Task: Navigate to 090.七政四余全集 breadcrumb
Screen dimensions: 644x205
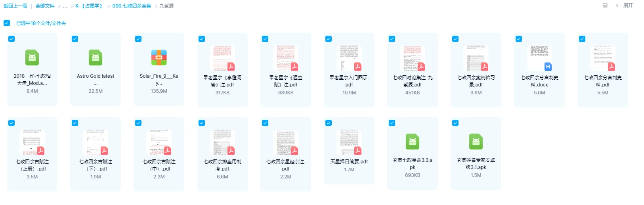Action: coord(132,6)
